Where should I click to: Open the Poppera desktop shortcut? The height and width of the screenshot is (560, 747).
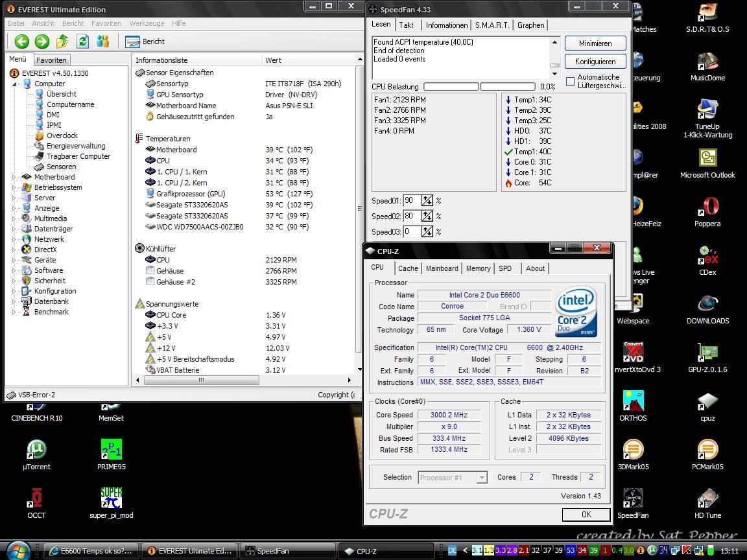coord(707,211)
